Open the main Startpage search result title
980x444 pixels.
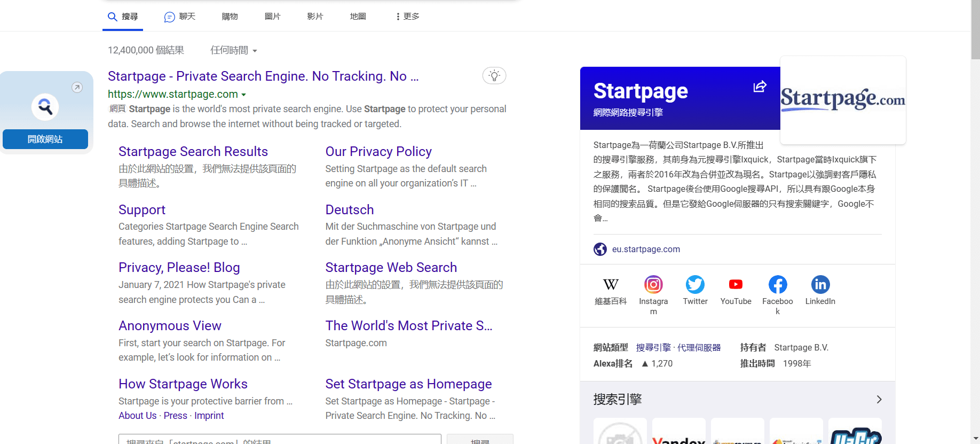[263, 76]
